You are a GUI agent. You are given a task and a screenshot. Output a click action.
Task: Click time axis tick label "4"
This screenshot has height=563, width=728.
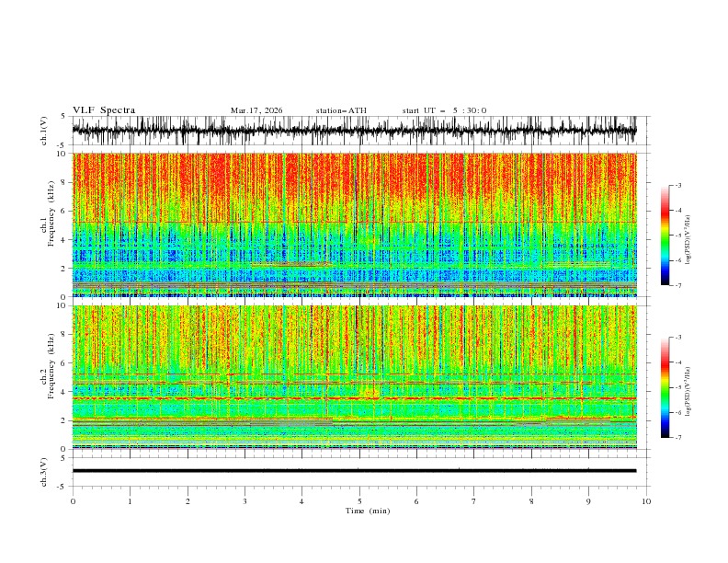pos(301,501)
